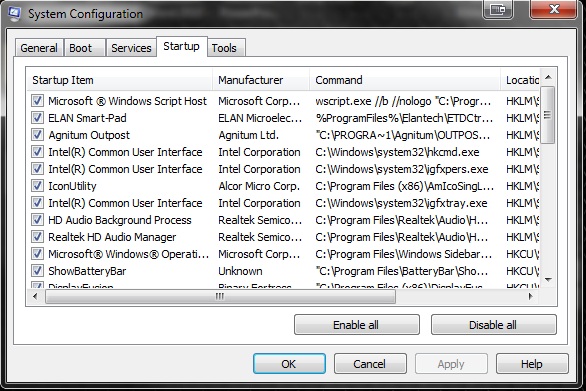Confirm with the OK button
Viewport: 586px width, 391px height.
click(289, 364)
